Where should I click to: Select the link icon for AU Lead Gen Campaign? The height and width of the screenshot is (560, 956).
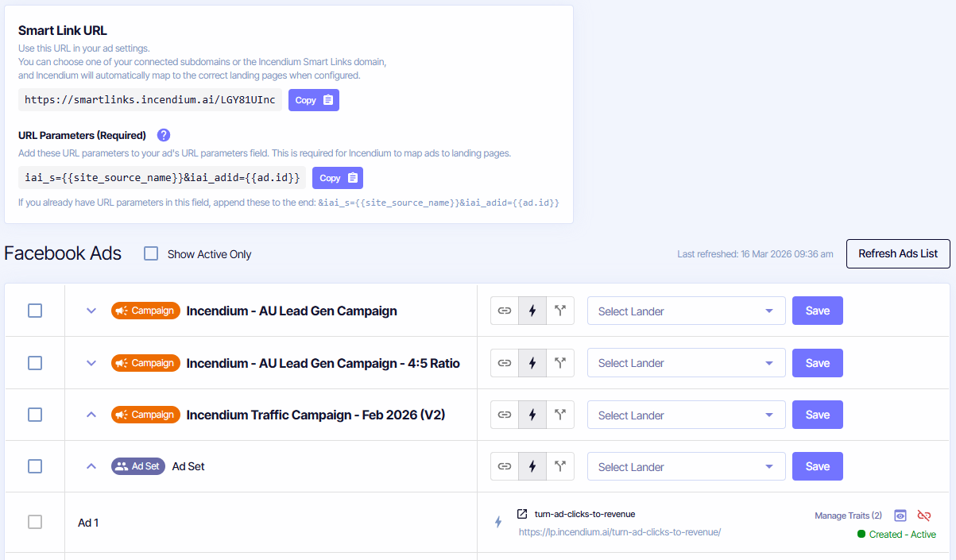pos(505,311)
